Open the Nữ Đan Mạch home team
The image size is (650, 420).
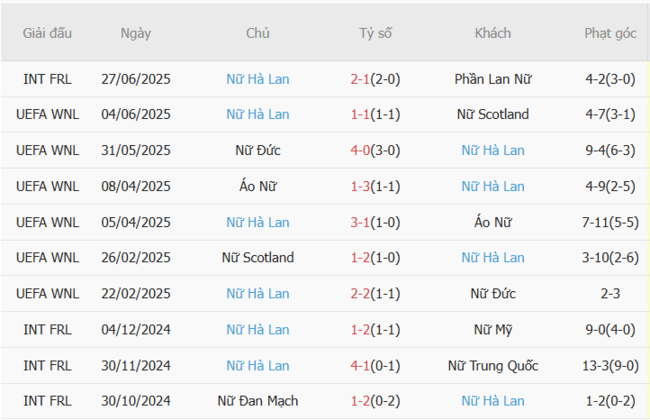(258, 402)
